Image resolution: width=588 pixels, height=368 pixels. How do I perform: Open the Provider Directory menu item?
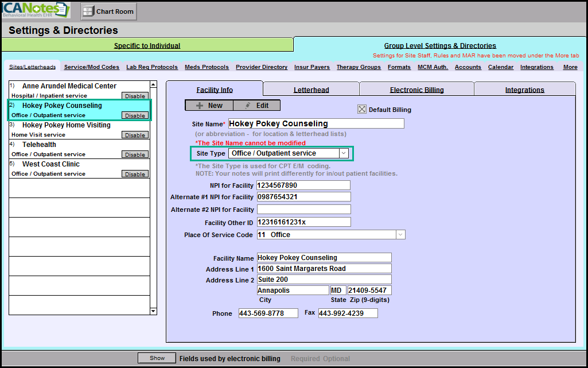[261, 67]
